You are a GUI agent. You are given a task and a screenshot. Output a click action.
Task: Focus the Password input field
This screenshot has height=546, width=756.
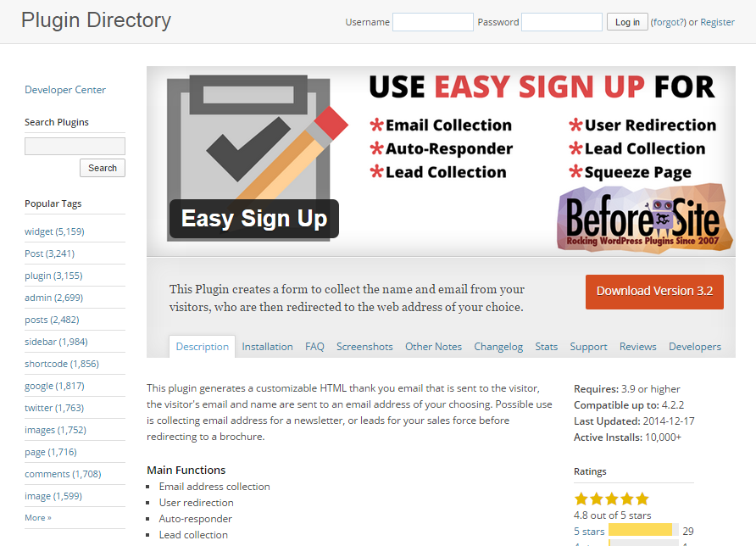coord(562,22)
